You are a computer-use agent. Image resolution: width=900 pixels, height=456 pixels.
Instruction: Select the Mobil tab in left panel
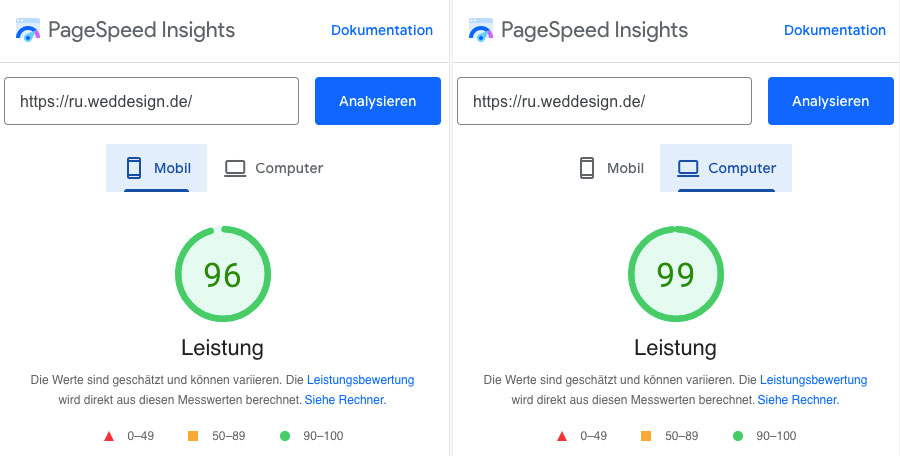click(x=157, y=168)
